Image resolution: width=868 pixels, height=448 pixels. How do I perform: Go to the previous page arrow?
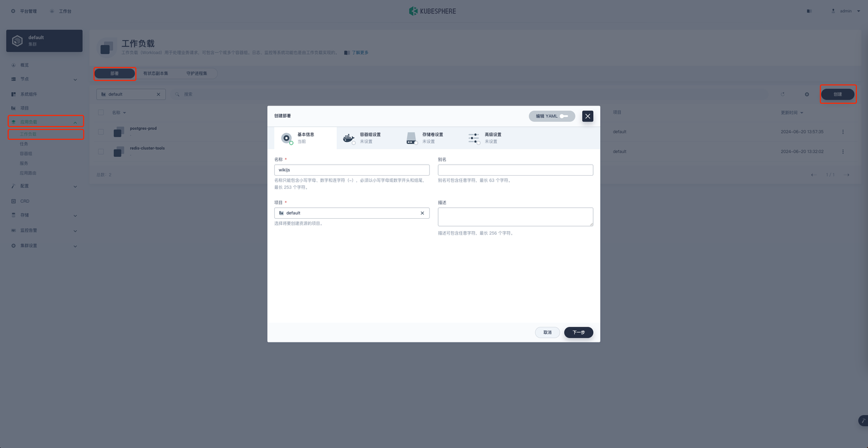pyautogui.click(x=813, y=175)
